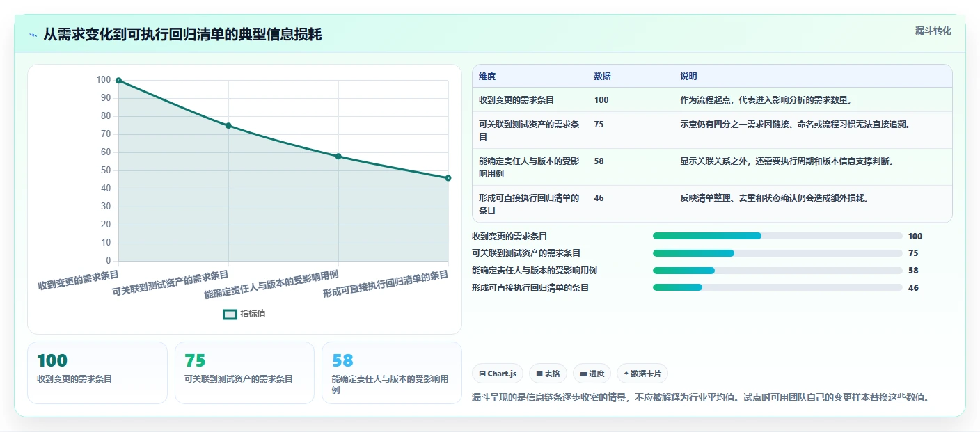Click x-axis label 能确定责任人与版本的受影响用例

271,285
